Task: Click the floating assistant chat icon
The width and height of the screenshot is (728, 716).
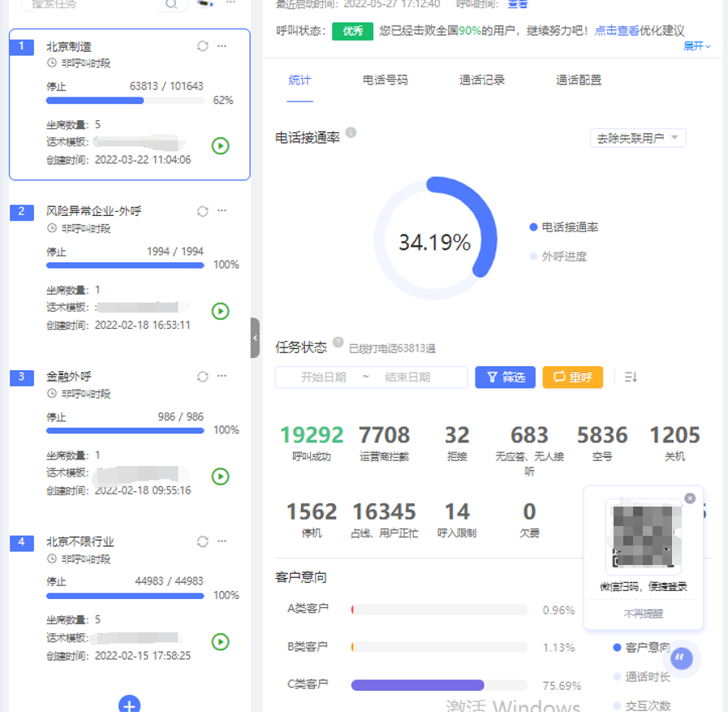Action: (x=683, y=658)
